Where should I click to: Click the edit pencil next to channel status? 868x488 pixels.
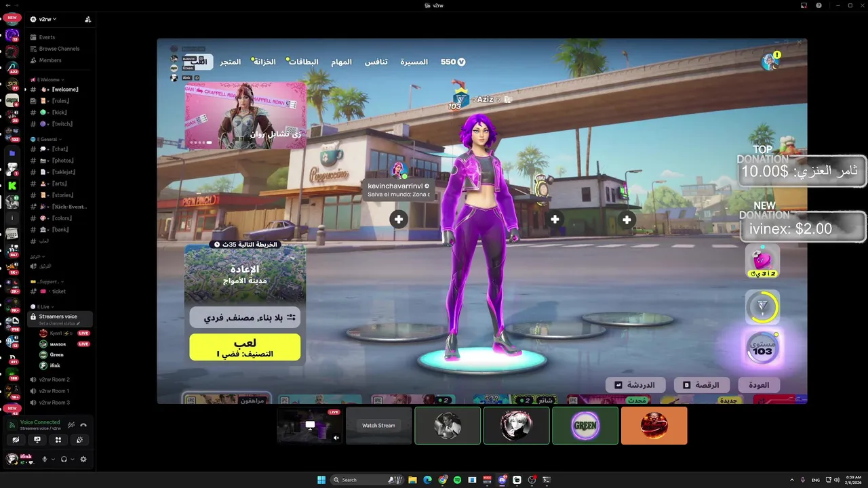pos(79,323)
